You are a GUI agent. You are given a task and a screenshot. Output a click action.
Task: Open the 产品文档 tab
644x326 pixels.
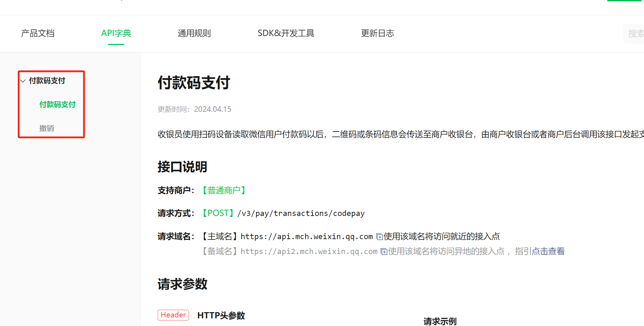pyautogui.click(x=38, y=33)
